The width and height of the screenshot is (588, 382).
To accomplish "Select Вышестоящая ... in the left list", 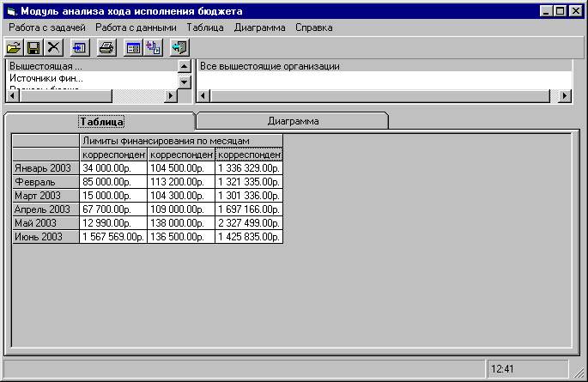I will [92, 66].
